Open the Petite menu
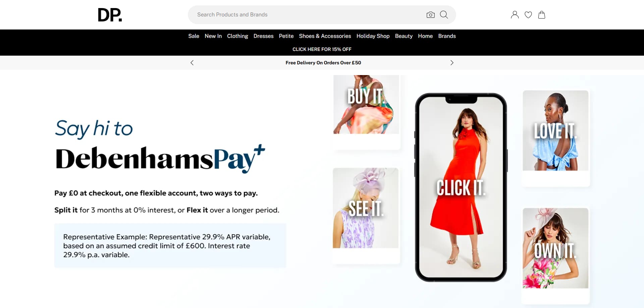 286,36
